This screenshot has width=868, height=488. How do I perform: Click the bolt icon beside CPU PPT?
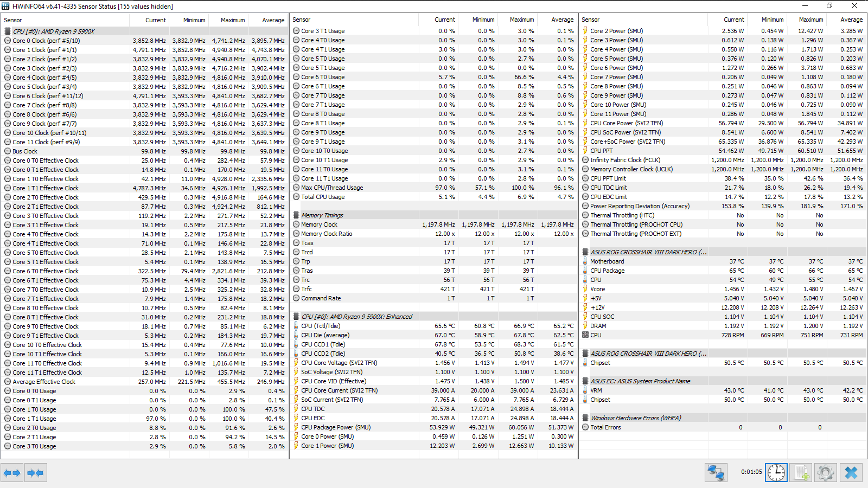point(585,151)
